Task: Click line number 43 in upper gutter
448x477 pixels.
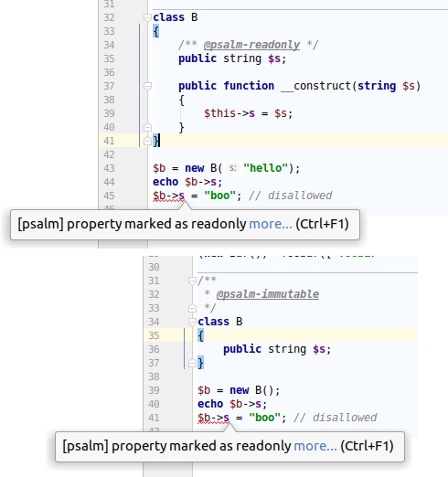Action: pyautogui.click(x=109, y=168)
